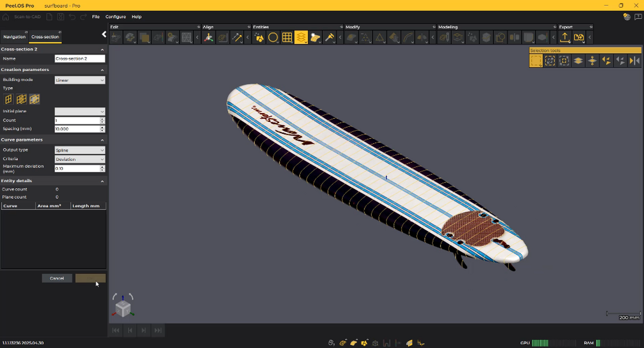Select the third cross-section type icon
The height and width of the screenshot is (348, 644).
tap(34, 99)
